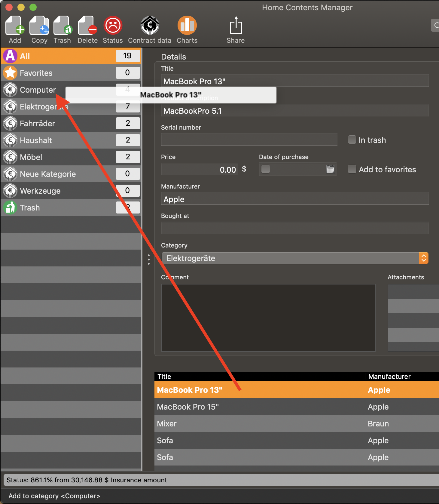
Task: Select the Werkzeuge category
Action: click(x=71, y=191)
